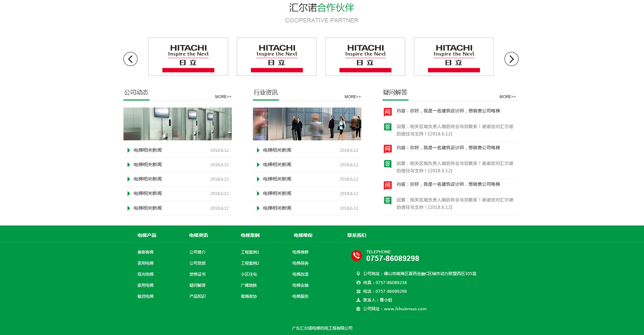
Task: Click the red telephone icon in footer
Action: pos(356,256)
